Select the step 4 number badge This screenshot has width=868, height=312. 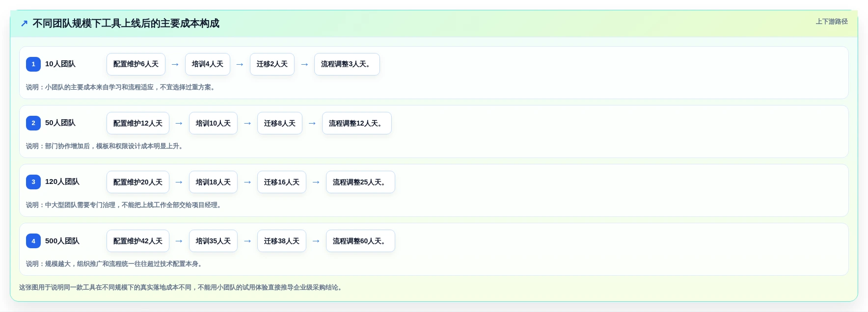point(33,241)
